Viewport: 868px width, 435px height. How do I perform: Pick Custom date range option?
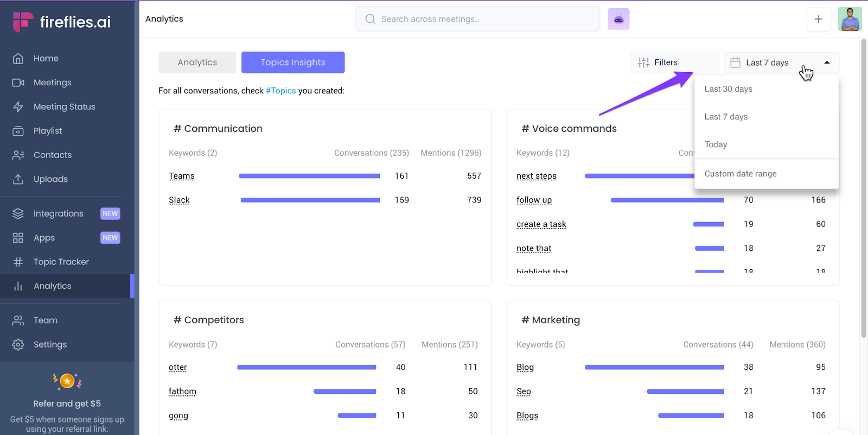click(x=740, y=174)
